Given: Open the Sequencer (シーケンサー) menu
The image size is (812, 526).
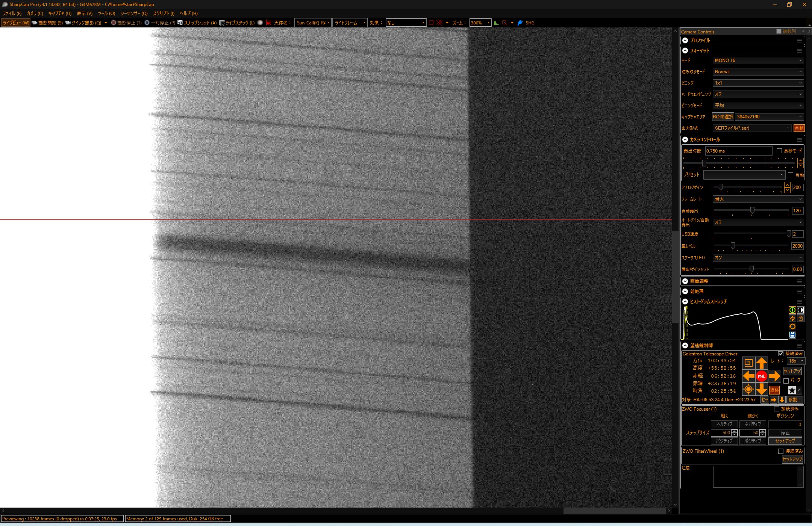Looking at the screenshot, I should click(134, 13).
